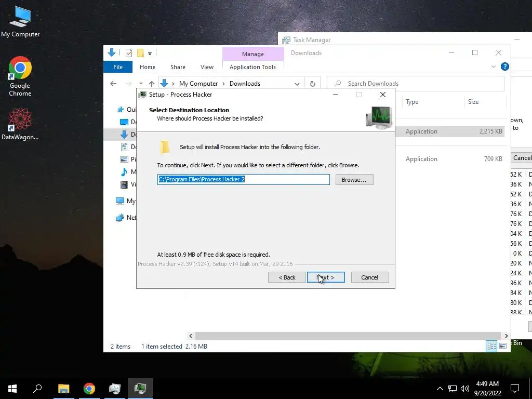The image size is (532, 399).
Task: Open volume tray icon
Action: [x=465, y=389]
